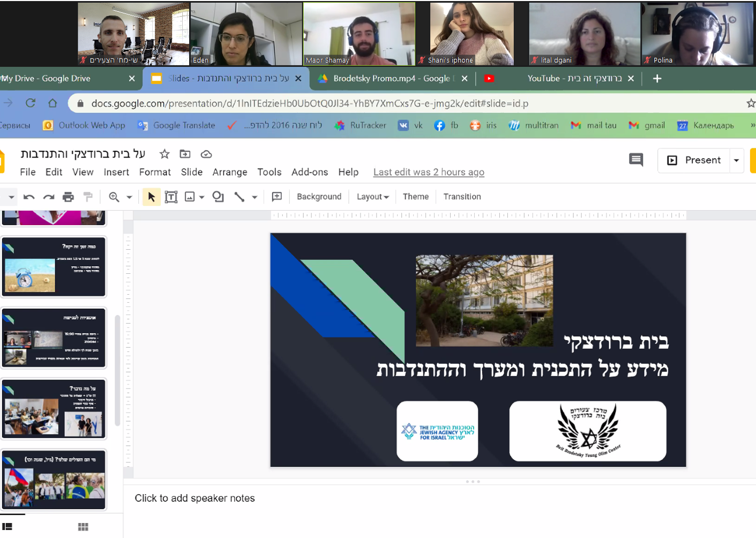
Task: Select the Text box tool
Action: pyautogui.click(x=171, y=197)
